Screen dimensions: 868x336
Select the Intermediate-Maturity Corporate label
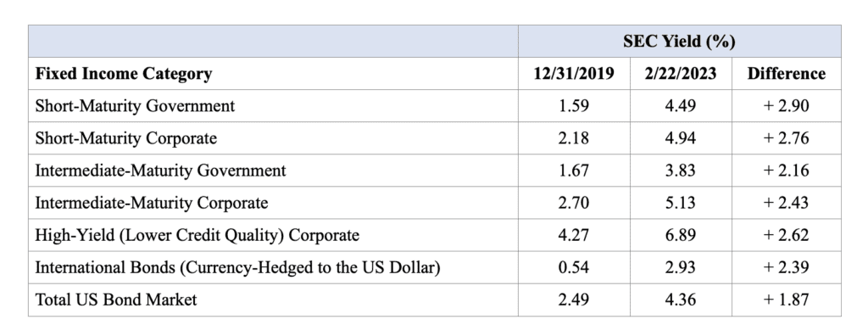pyautogui.click(x=152, y=203)
